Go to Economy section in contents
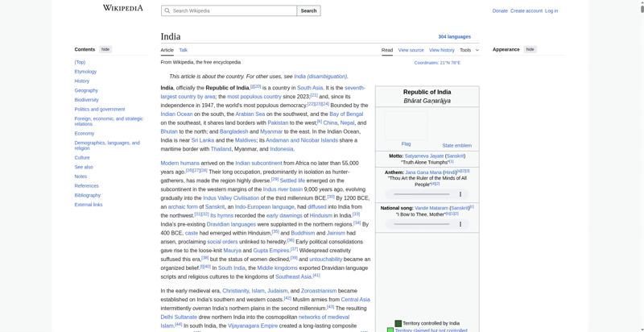The width and height of the screenshot is (644, 332). click(85, 134)
